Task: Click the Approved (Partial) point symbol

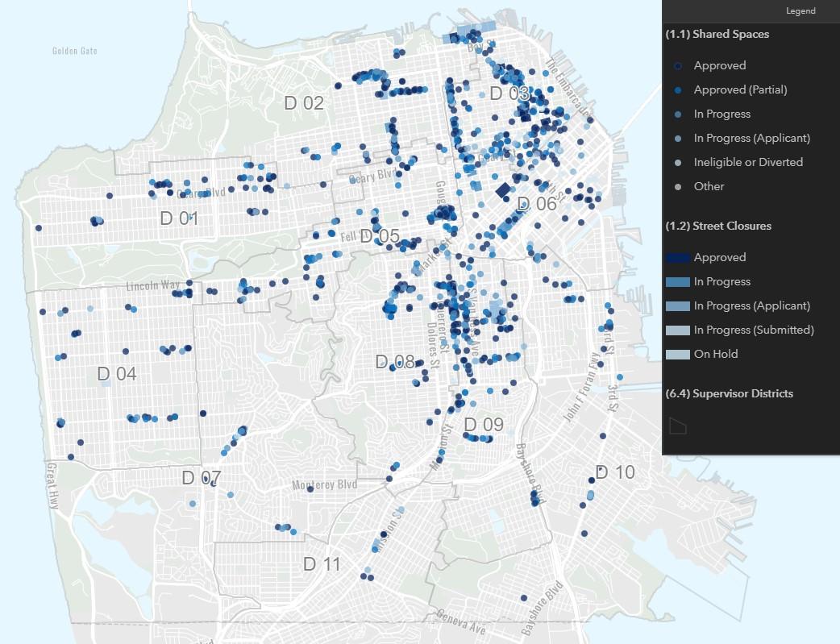Action: (677, 89)
